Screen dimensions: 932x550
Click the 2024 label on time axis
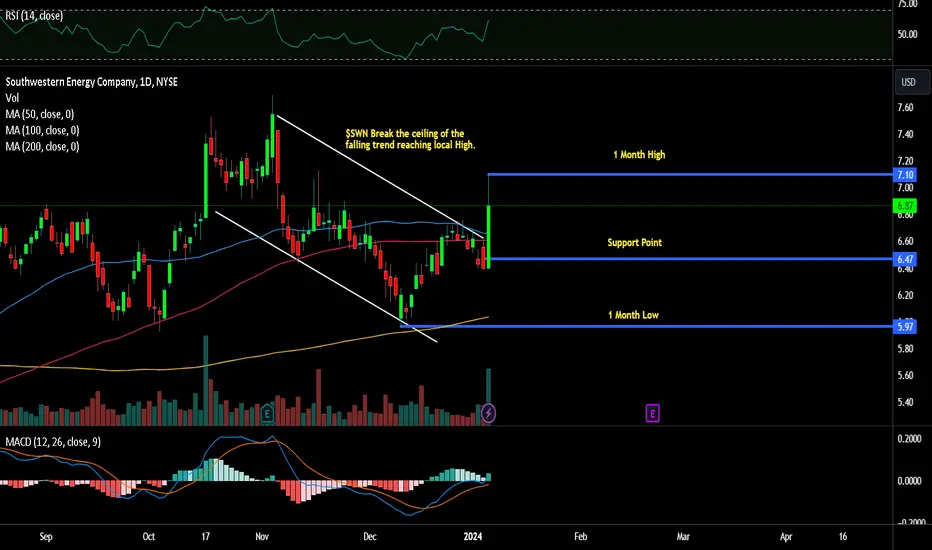point(473,536)
